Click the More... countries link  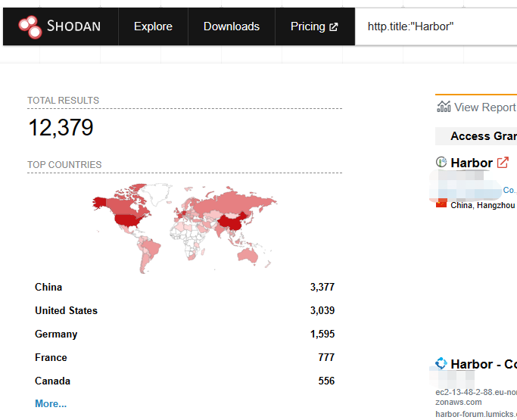click(51, 403)
